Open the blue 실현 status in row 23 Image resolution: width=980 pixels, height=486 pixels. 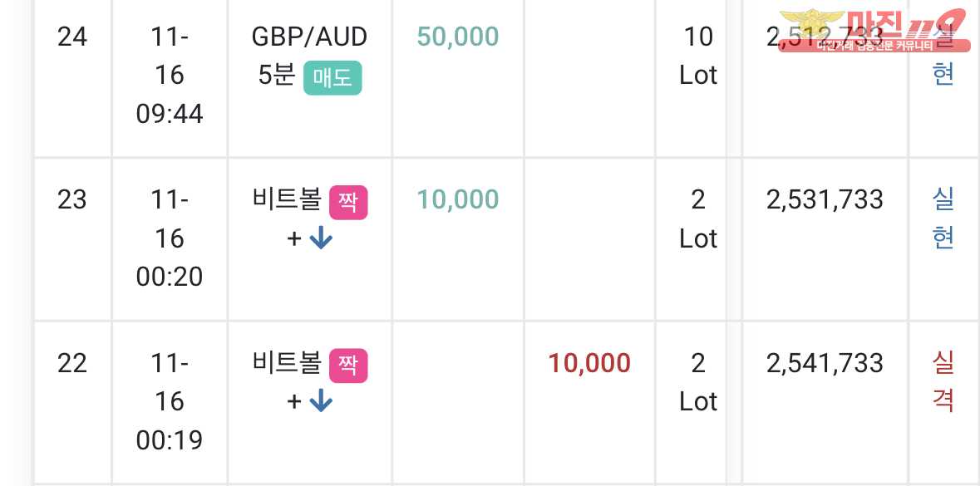click(943, 218)
